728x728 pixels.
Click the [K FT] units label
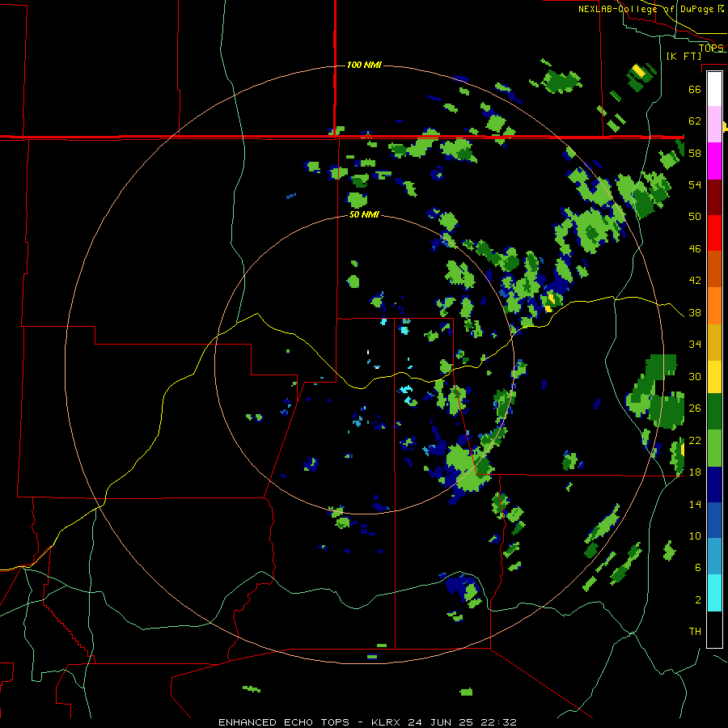click(x=684, y=56)
